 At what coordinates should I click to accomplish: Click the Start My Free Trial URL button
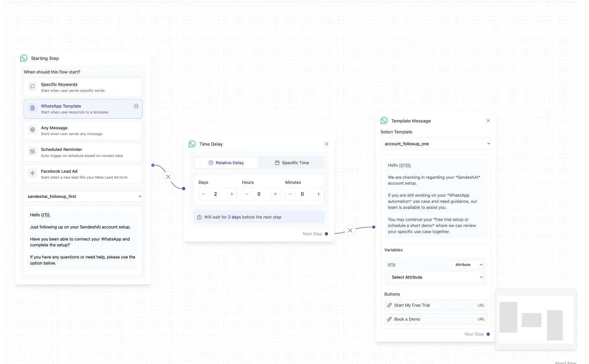[436, 305]
